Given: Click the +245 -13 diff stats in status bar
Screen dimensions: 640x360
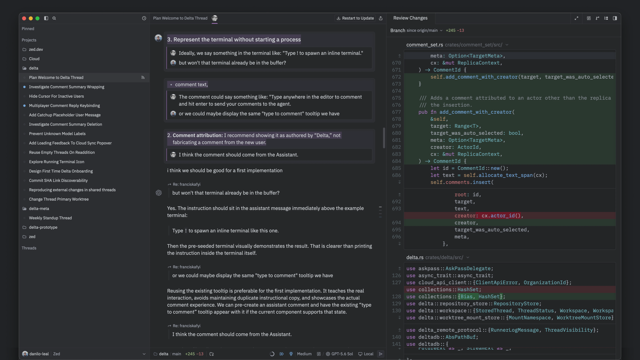Looking at the screenshot, I should 194,354.
